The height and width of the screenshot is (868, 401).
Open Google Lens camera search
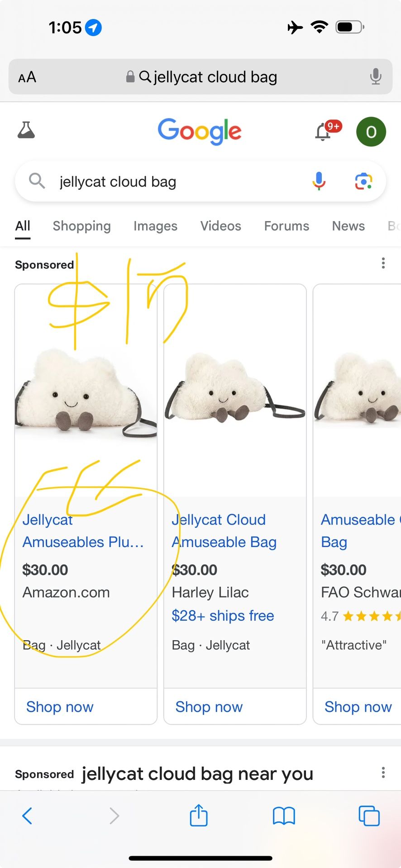tap(363, 181)
